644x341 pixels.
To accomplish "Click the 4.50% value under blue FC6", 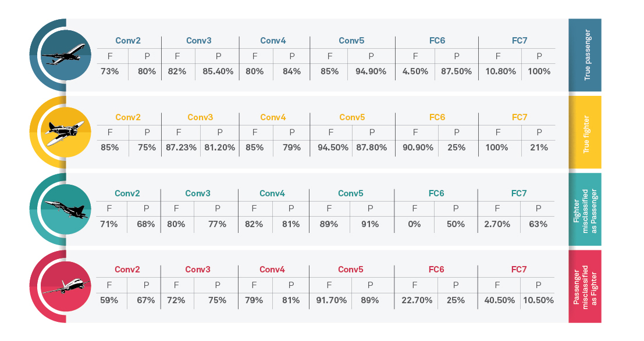I will tap(416, 71).
